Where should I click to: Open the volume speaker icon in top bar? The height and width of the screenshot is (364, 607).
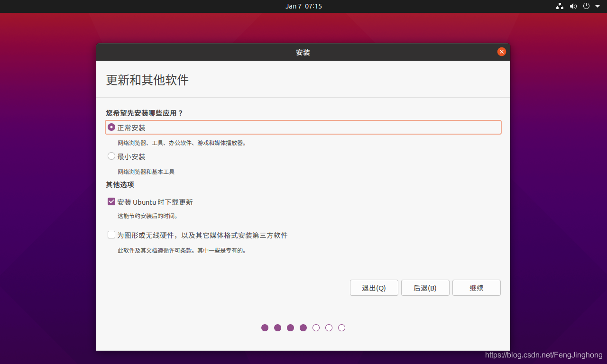point(573,6)
